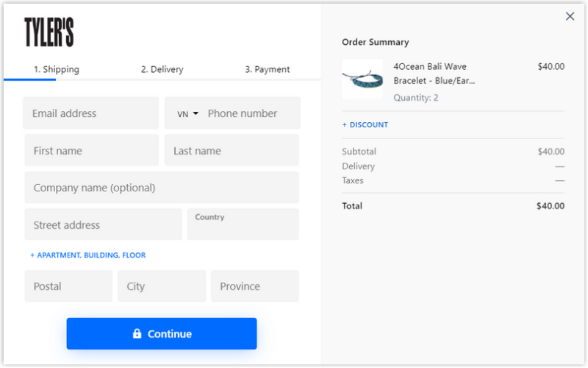Select the Last name input

pyautogui.click(x=232, y=151)
